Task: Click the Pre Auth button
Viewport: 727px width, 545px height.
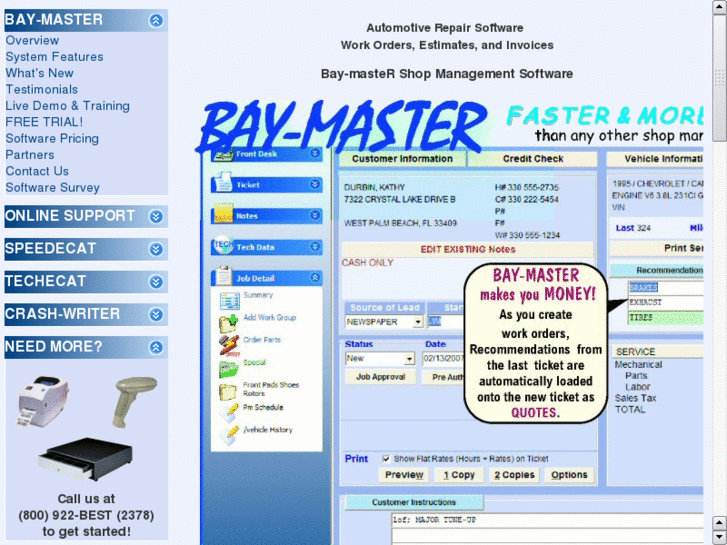Action: (x=444, y=377)
